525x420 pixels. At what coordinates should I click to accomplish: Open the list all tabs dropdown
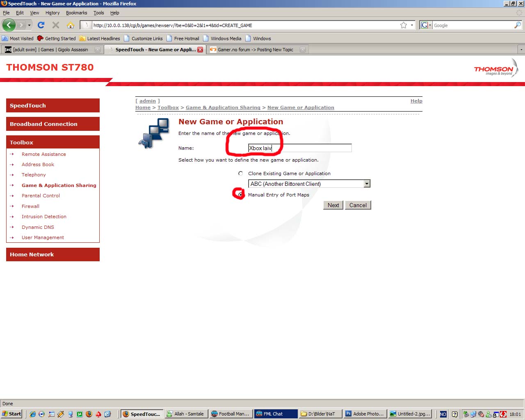coord(521,50)
